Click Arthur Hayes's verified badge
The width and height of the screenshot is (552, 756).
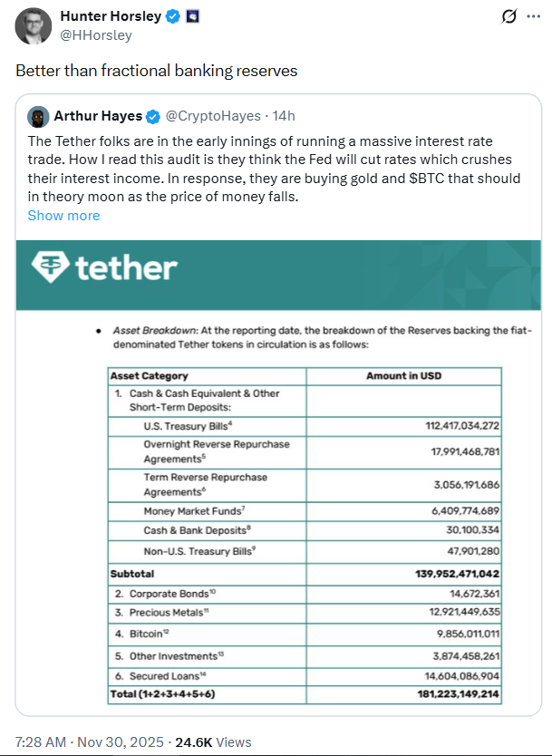tap(154, 116)
